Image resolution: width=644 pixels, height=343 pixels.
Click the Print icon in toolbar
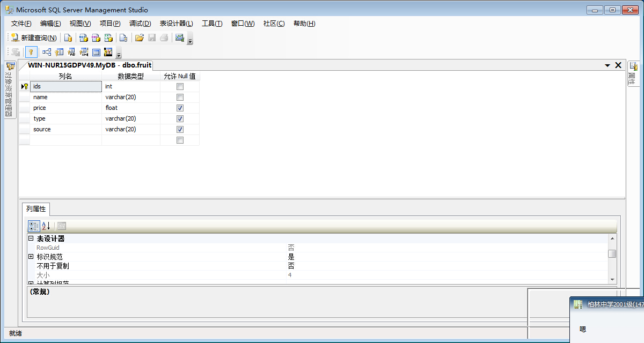164,38
